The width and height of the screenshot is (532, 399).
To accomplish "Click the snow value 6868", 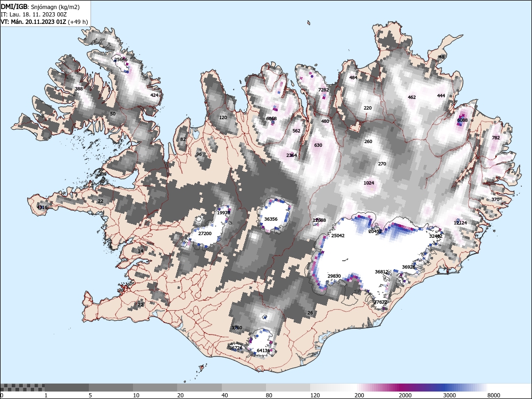I will click(271, 119).
